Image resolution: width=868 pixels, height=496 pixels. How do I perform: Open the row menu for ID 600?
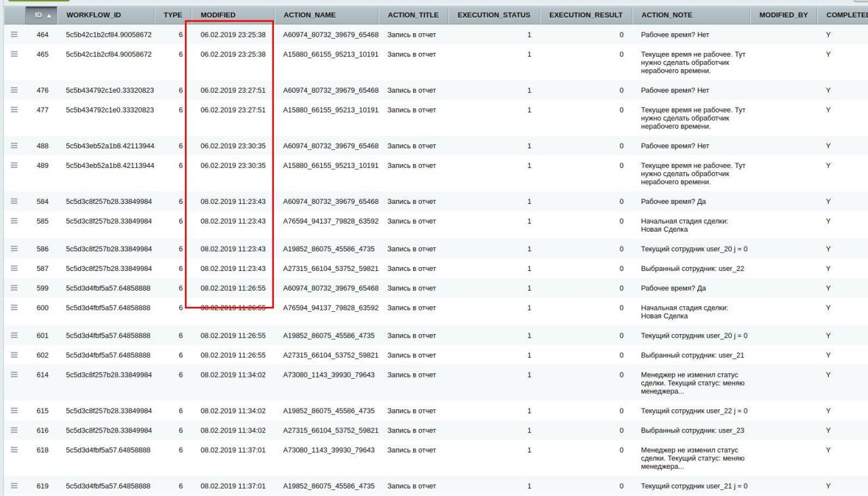14,307
